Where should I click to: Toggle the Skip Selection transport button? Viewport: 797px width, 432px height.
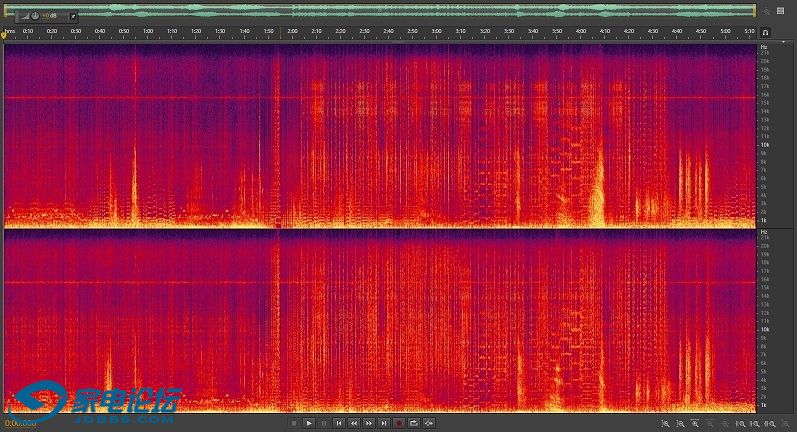[429, 423]
